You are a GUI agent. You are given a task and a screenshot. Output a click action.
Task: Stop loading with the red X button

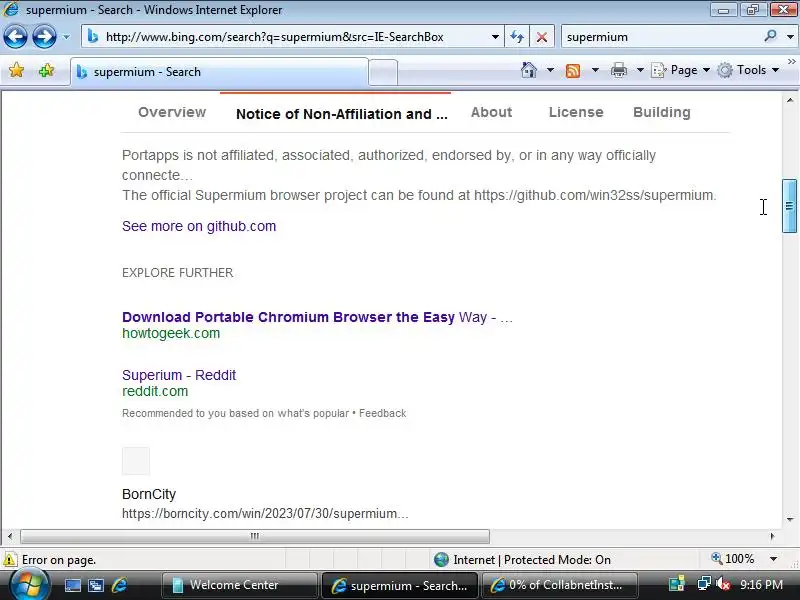click(x=542, y=37)
